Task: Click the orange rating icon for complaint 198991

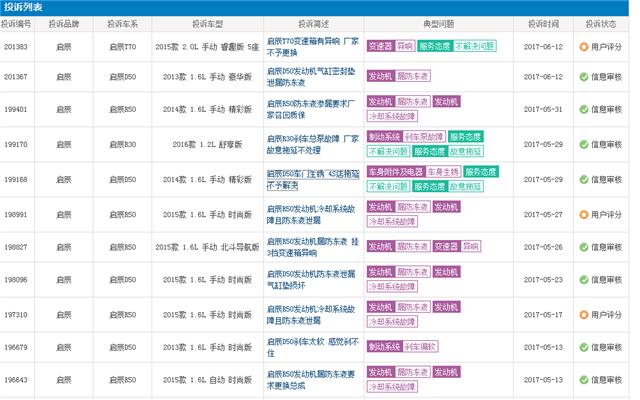Action: click(584, 214)
